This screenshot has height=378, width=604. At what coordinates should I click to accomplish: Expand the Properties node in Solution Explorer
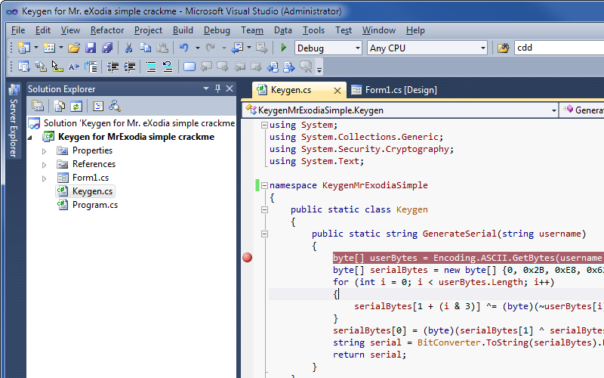click(x=44, y=151)
